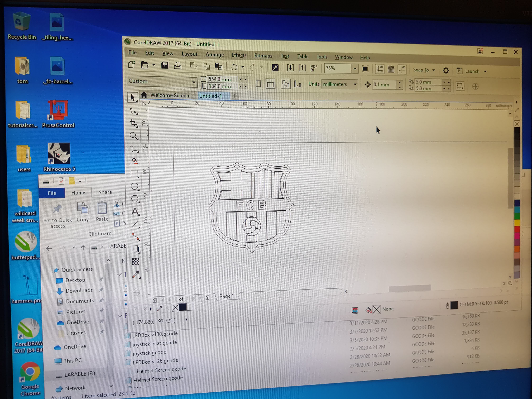Go up one folder in Explorer
This screenshot has height=399, width=532.
(x=83, y=248)
